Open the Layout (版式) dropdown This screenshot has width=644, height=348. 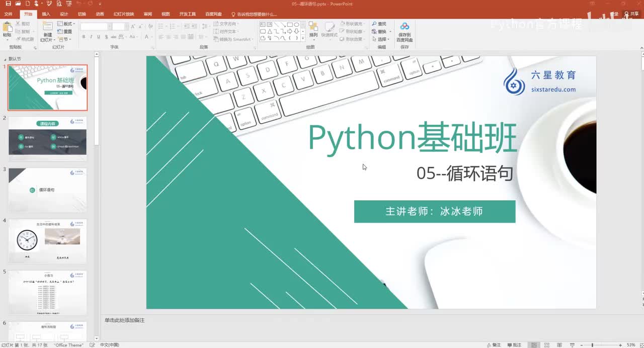(66, 24)
